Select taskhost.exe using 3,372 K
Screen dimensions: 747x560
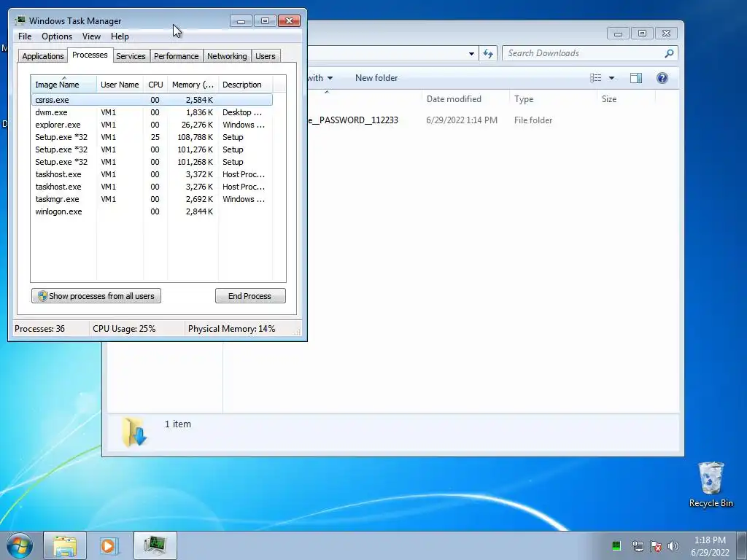152,174
